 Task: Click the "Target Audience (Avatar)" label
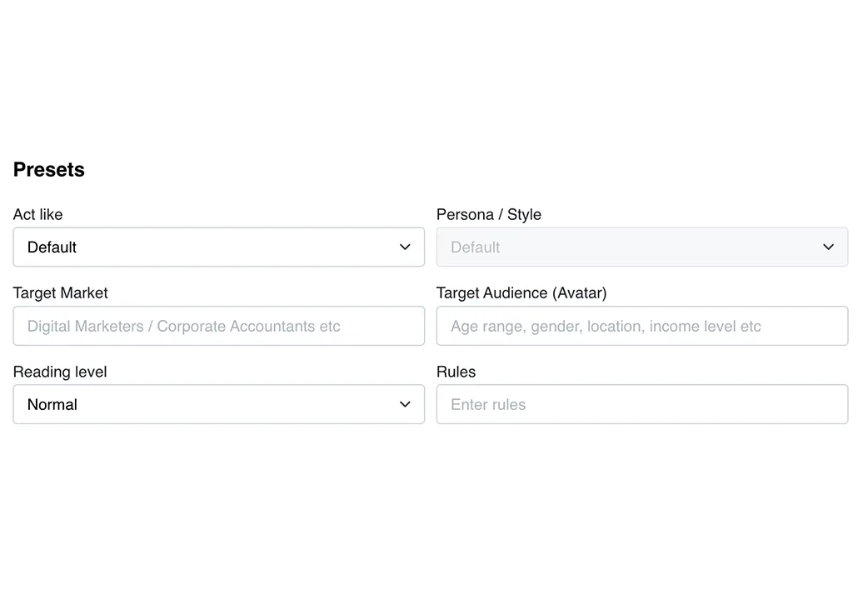pos(521,293)
